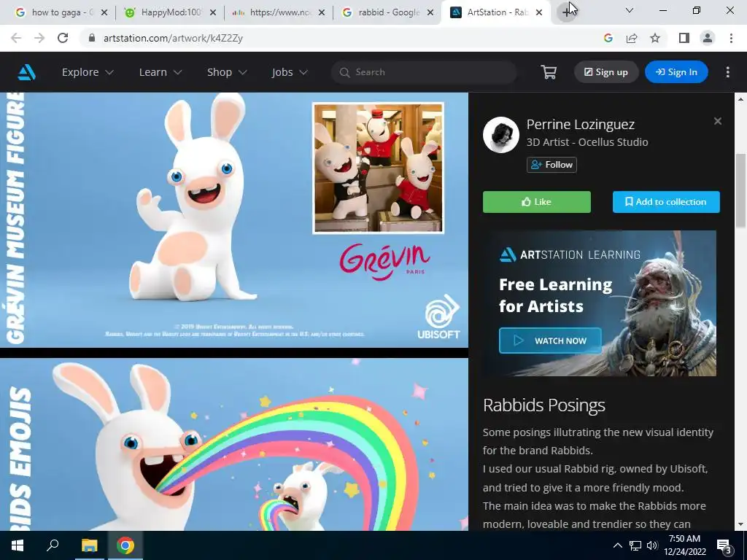Open File Explorer from the taskbar
The height and width of the screenshot is (560, 747).
point(89,545)
